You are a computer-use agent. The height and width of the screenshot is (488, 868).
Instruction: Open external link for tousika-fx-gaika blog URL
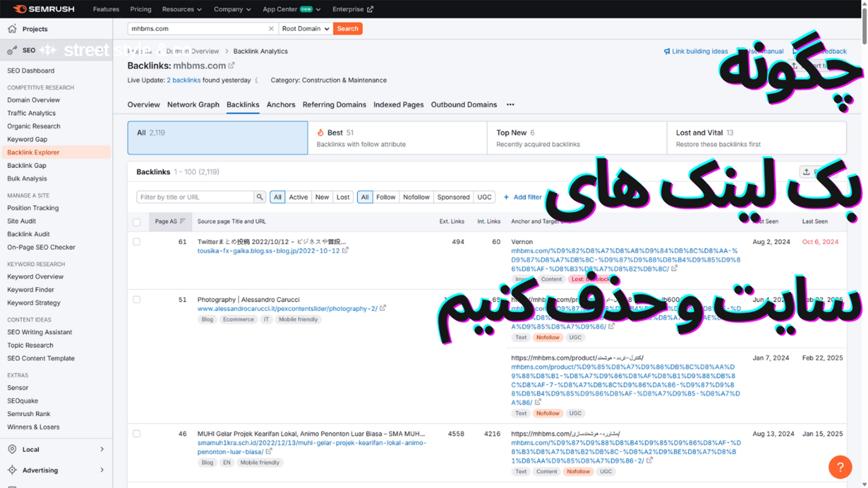click(x=345, y=250)
